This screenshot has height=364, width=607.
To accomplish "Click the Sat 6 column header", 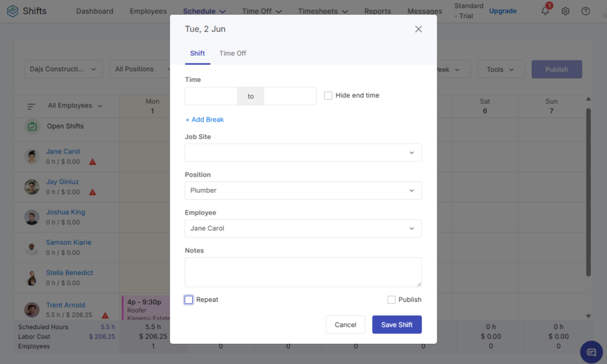I will tap(485, 106).
